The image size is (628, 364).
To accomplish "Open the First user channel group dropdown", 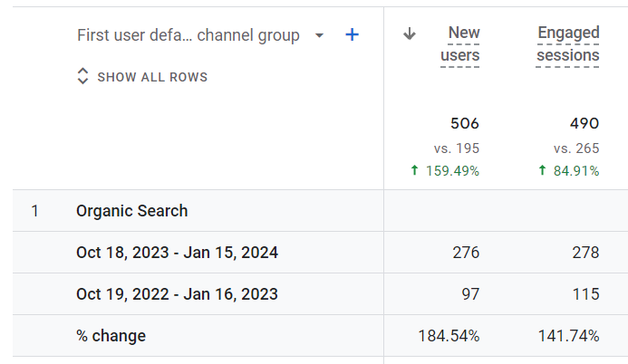I will click(x=319, y=35).
